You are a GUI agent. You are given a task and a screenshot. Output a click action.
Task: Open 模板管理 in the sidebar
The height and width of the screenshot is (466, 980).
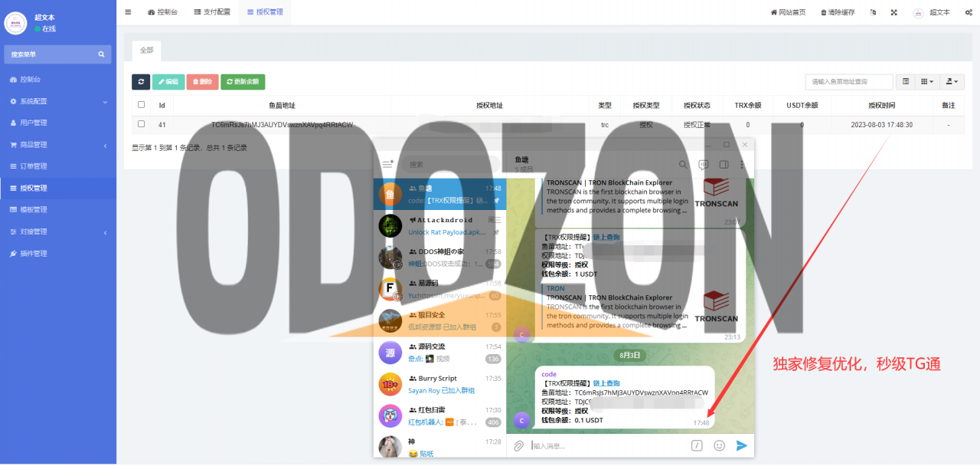click(x=58, y=209)
